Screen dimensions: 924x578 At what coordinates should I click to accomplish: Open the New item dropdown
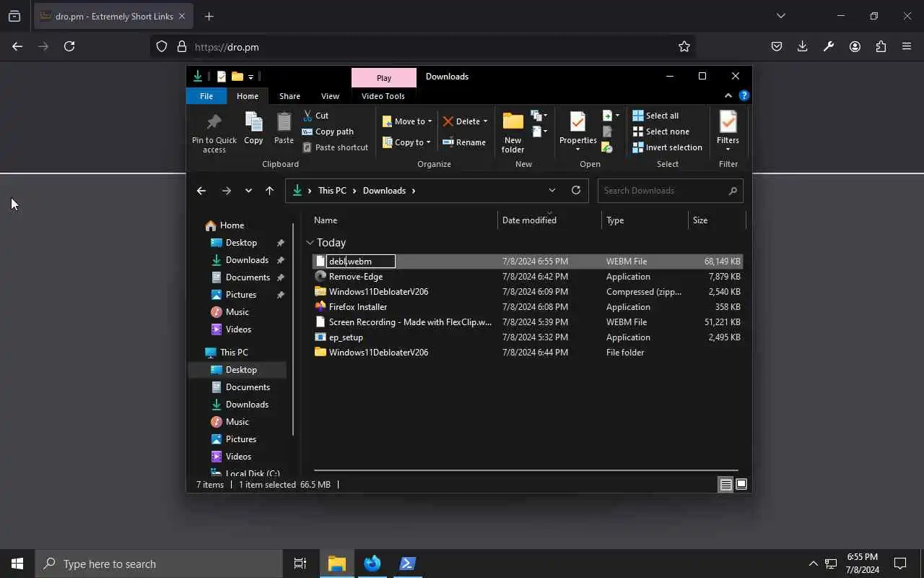coord(539,116)
